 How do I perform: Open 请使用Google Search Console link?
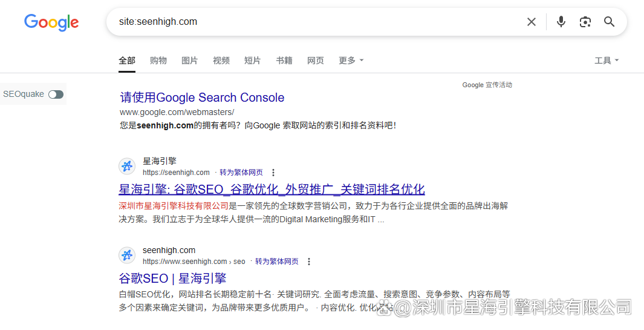tap(202, 97)
